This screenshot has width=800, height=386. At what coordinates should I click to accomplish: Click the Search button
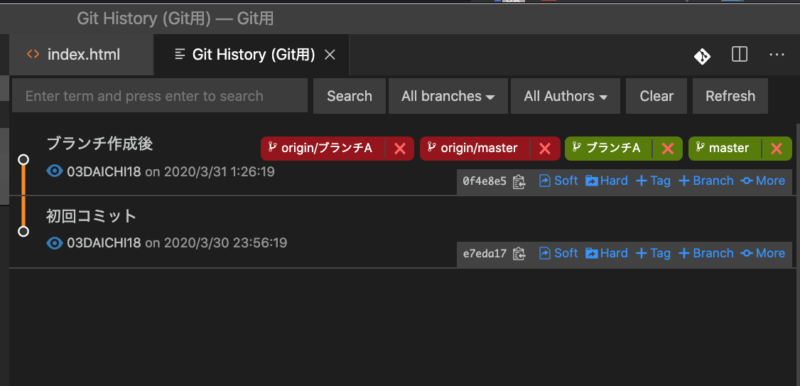click(349, 96)
